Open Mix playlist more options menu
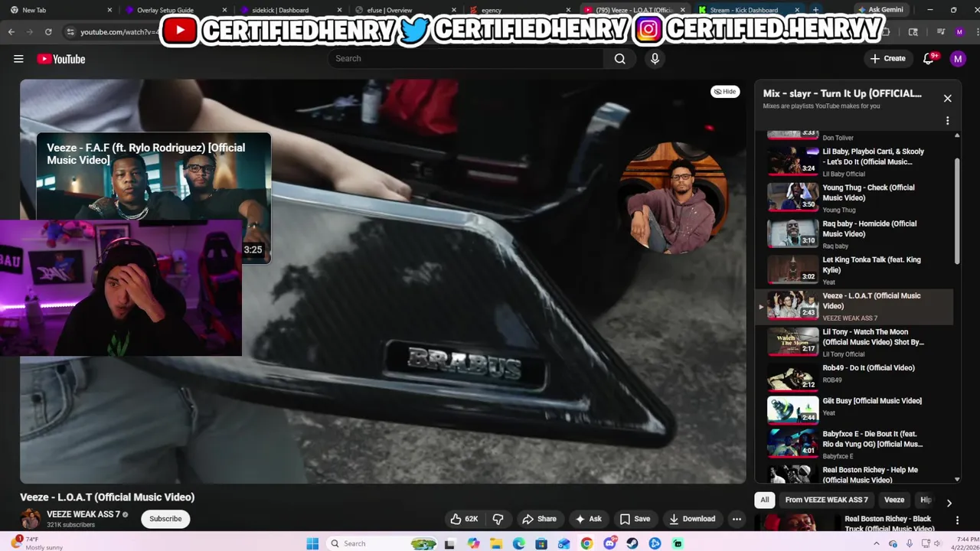This screenshot has height=551, width=980. pos(947,121)
